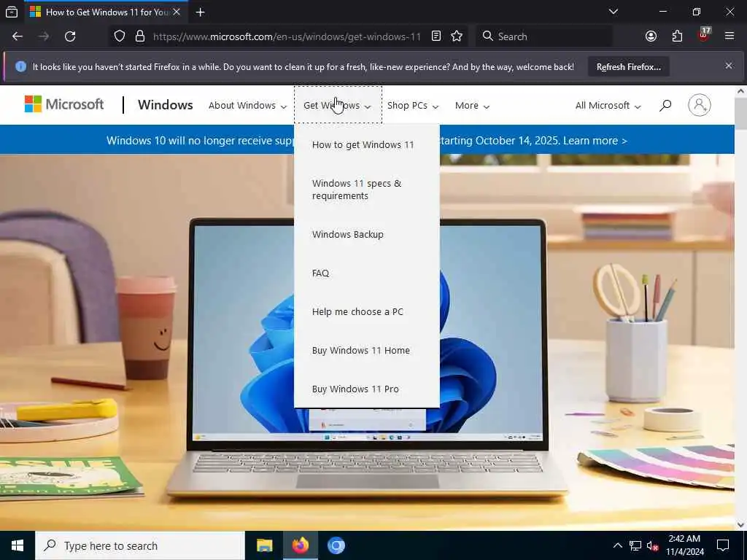Bookmark this page with the star icon
747x560 pixels.
[x=457, y=36]
